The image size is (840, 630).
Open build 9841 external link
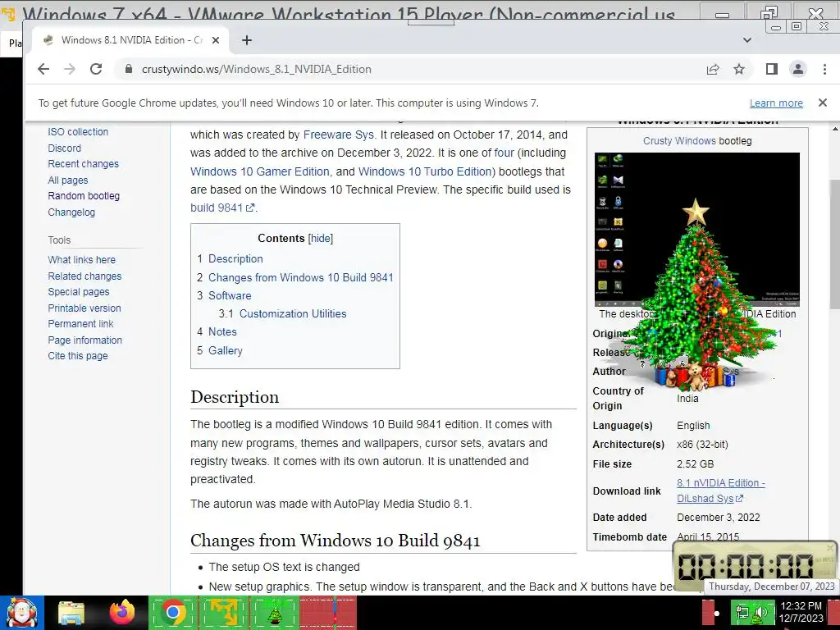pyautogui.click(x=222, y=208)
